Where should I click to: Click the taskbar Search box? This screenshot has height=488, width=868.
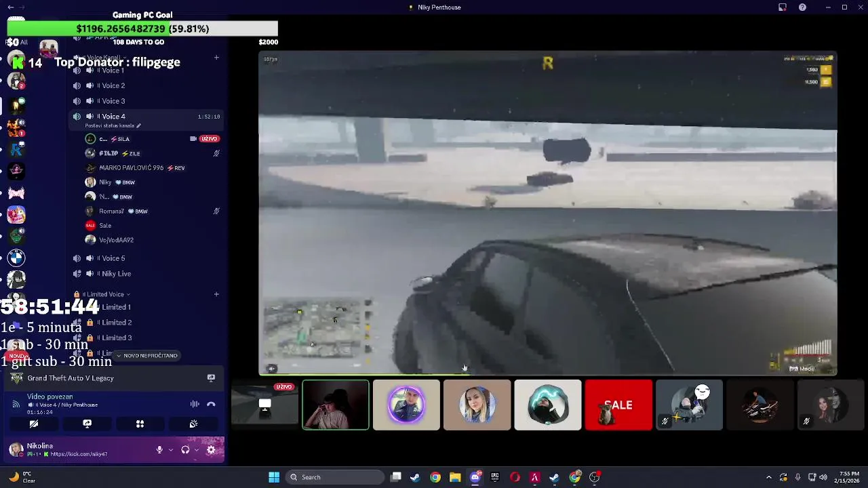point(335,477)
